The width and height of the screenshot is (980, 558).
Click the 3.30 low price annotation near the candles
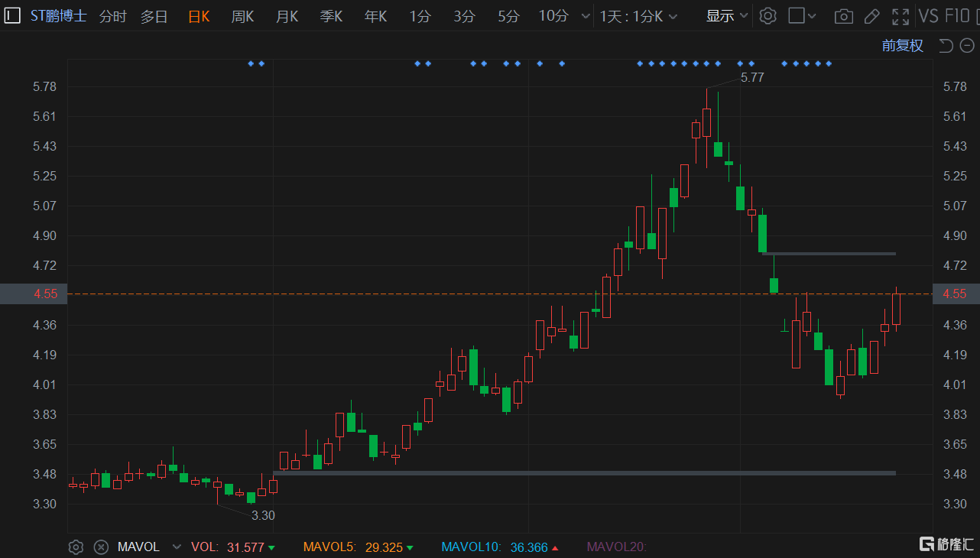coord(263,516)
